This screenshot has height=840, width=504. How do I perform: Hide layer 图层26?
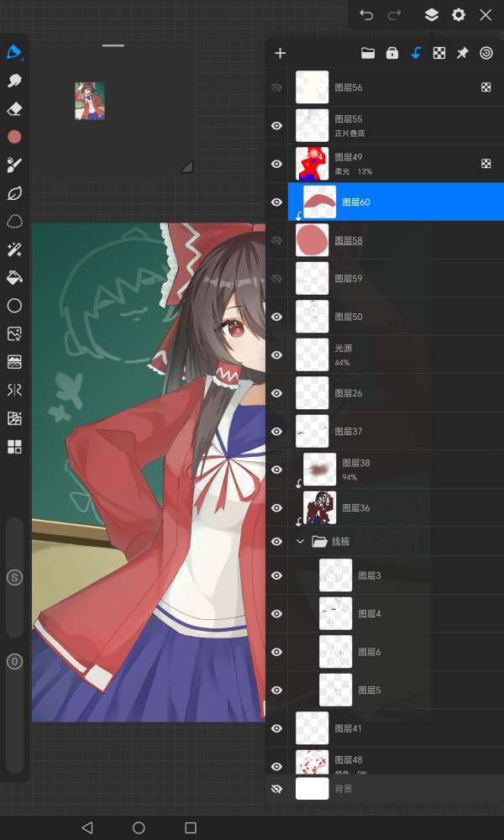tap(276, 393)
